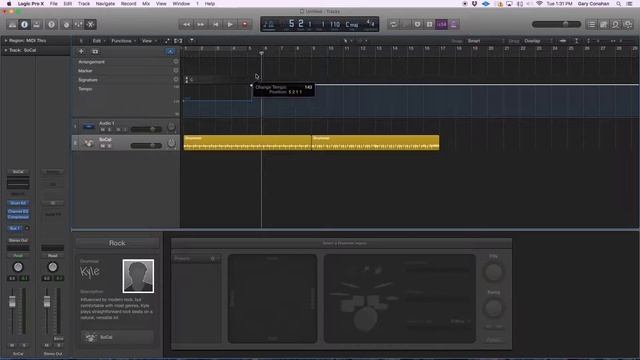Toggle the blue global tracks button

[x=170, y=51]
